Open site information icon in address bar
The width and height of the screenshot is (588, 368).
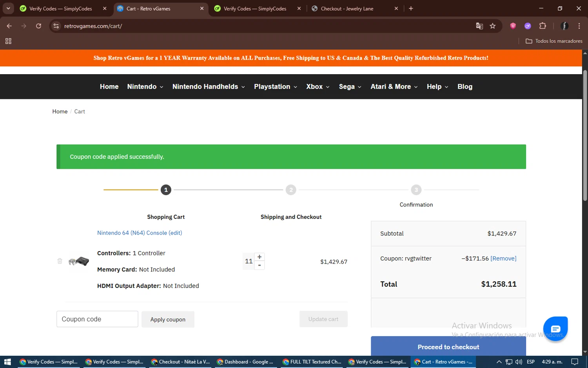56,26
